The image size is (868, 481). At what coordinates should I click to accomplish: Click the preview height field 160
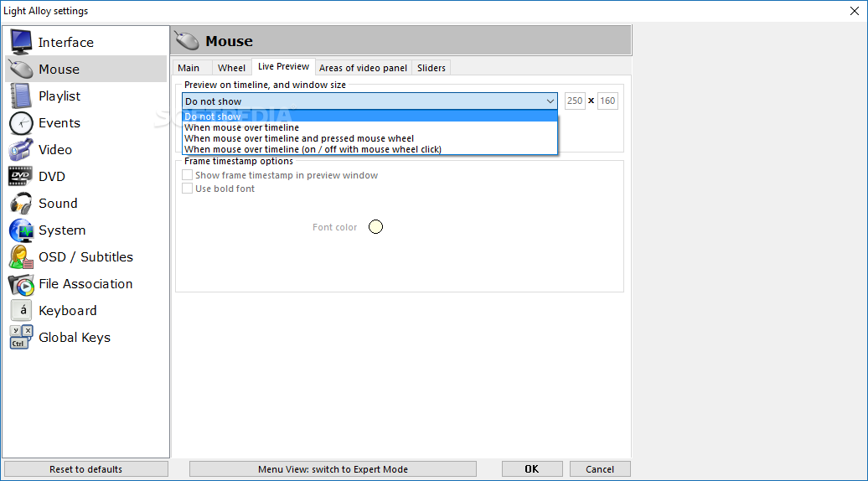(607, 101)
